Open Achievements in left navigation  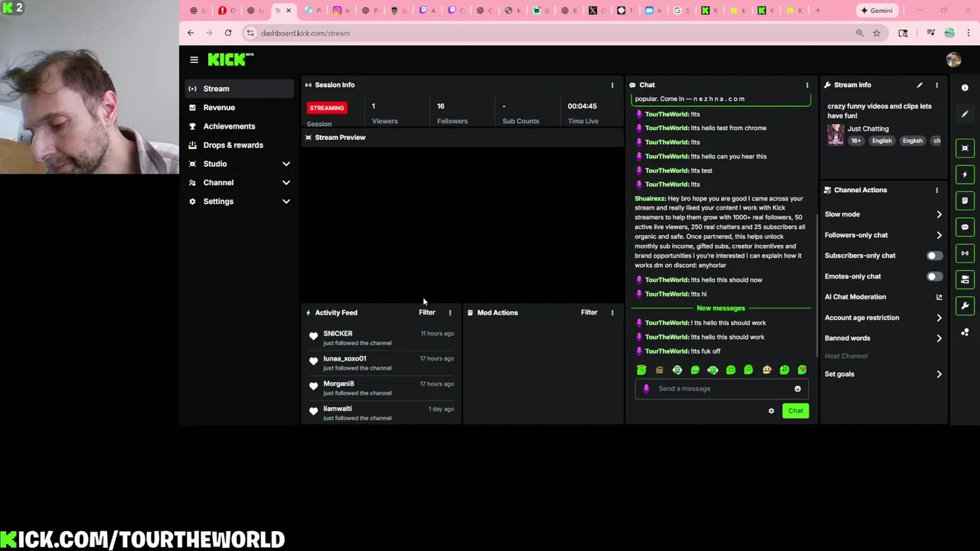point(239,126)
